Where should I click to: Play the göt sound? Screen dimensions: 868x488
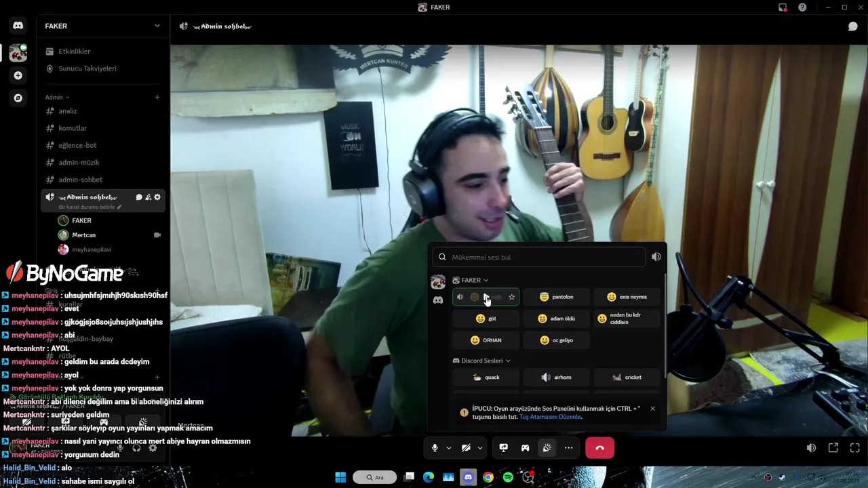[486, 319]
